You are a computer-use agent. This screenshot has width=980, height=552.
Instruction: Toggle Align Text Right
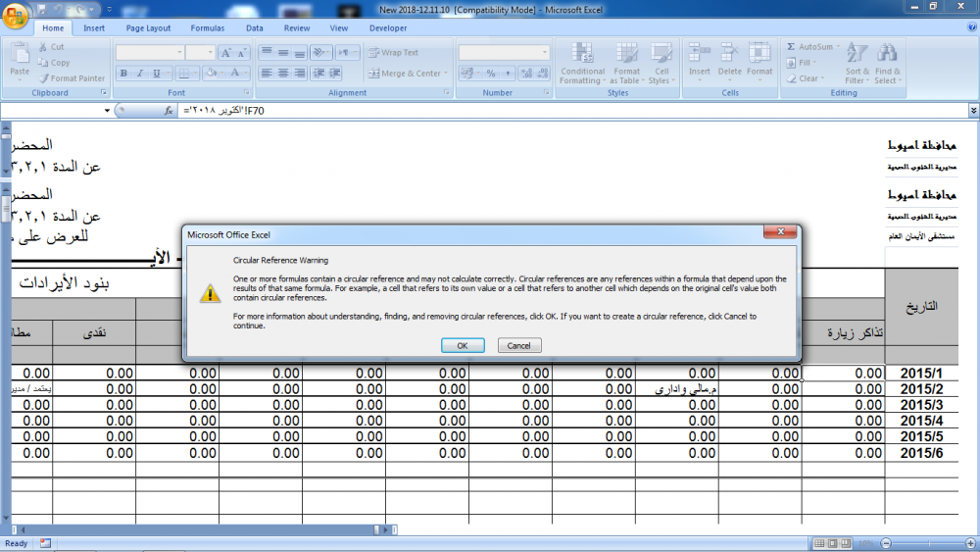tap(299, 74)
